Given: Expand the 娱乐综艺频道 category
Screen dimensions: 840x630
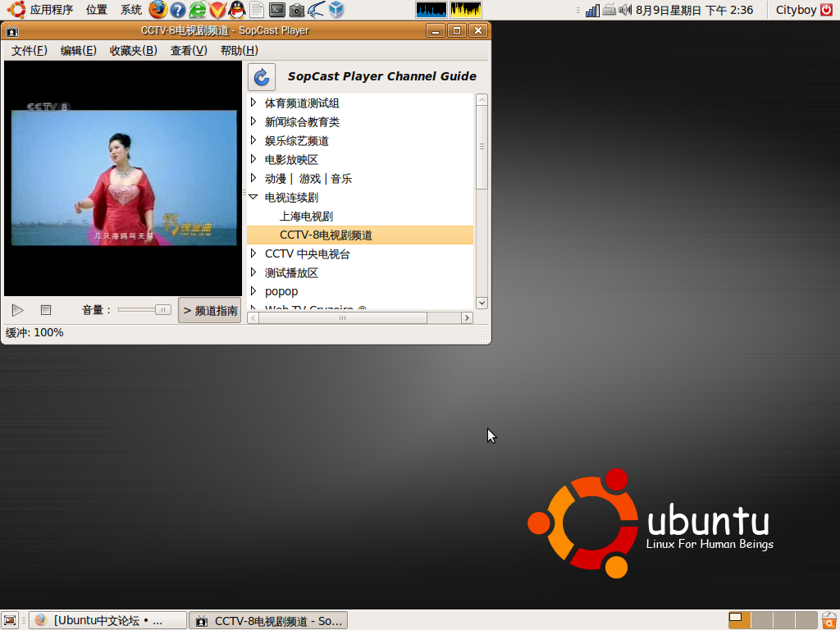Looking at the screenshot, I should 254,140.
